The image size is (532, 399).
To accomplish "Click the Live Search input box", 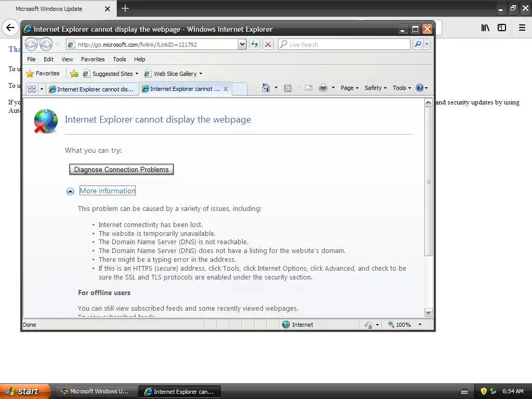I will [344, 45].
